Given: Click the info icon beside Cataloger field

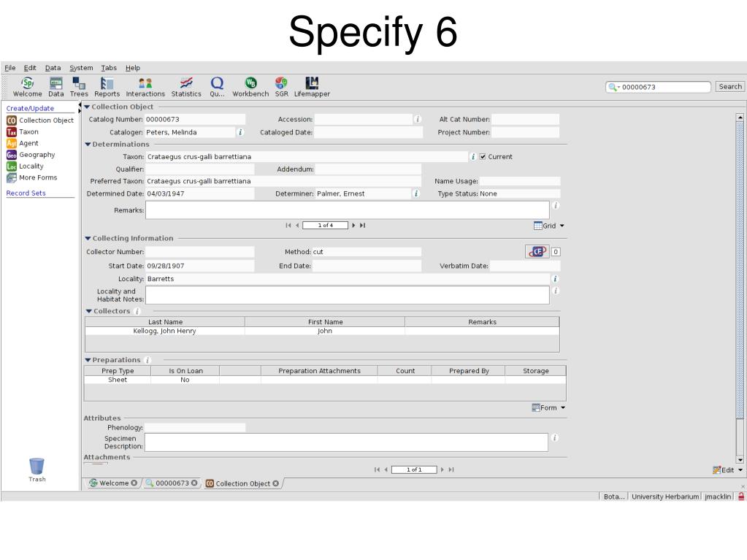Looking at the screenshot, I should [x=240, y=132].
